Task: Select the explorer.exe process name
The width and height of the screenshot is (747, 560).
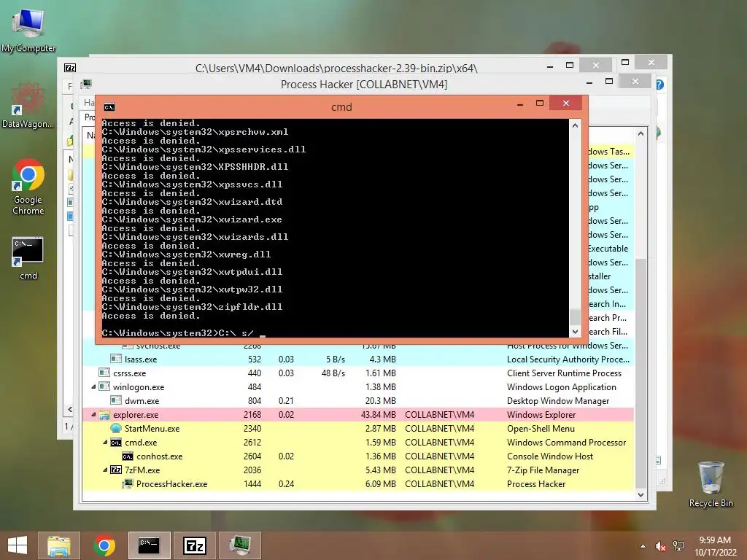Action: click(x=136, y=415)
